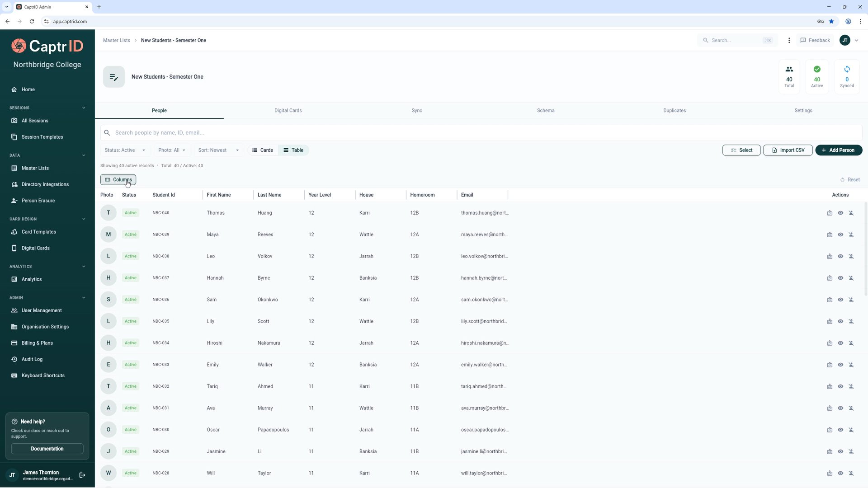Collapse the Data sidebar section
Screen dimensions: 868x488
[x=84, y=155]
